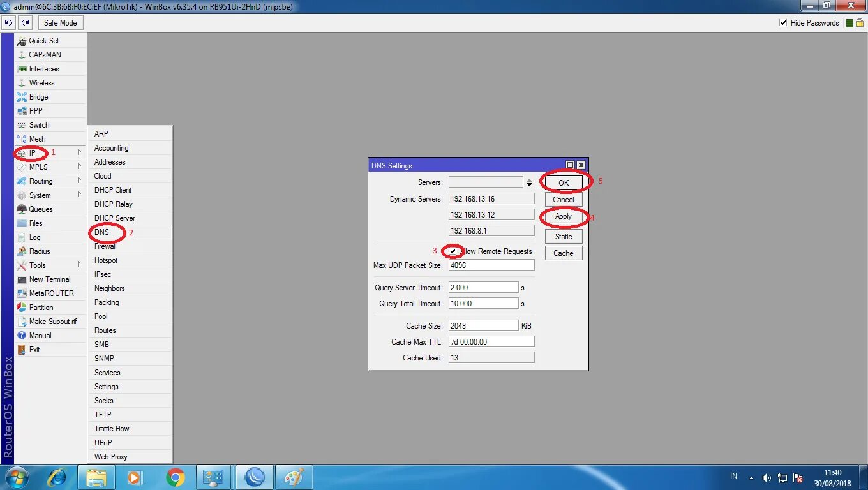Click the volume icon in system tray
Screen dimensions: 868x490
[767, 477]
